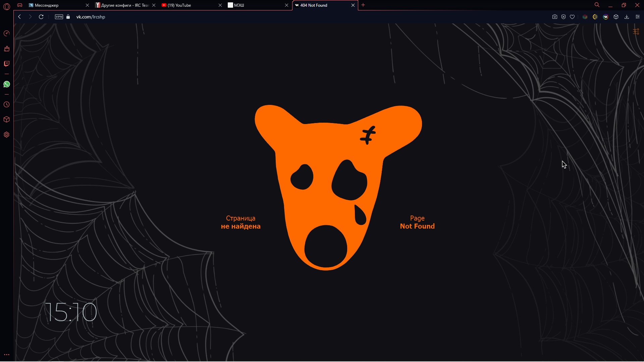Go back to previous page
The image size is (644, 362).
coord(19,17)
